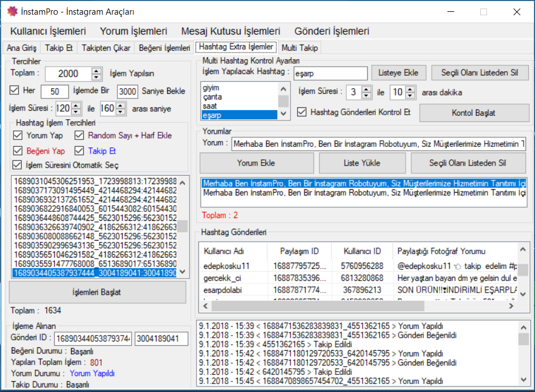Click Kontol Başlat button

[474, 112]
